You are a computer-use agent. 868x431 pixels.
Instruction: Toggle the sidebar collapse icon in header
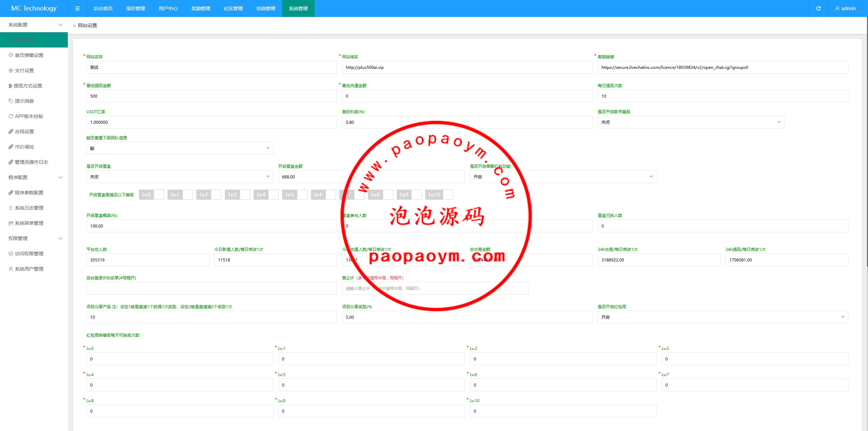[x=77, y=8]
